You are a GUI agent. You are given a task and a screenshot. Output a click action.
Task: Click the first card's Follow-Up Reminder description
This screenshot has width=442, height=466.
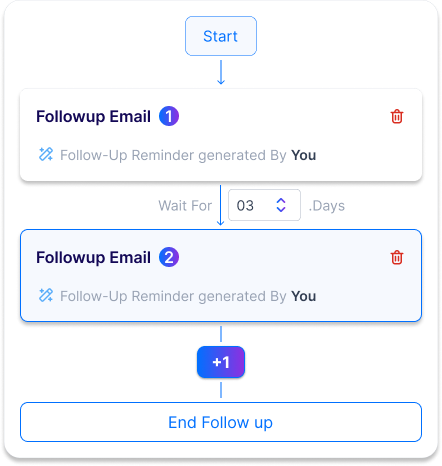click(188, 155)
